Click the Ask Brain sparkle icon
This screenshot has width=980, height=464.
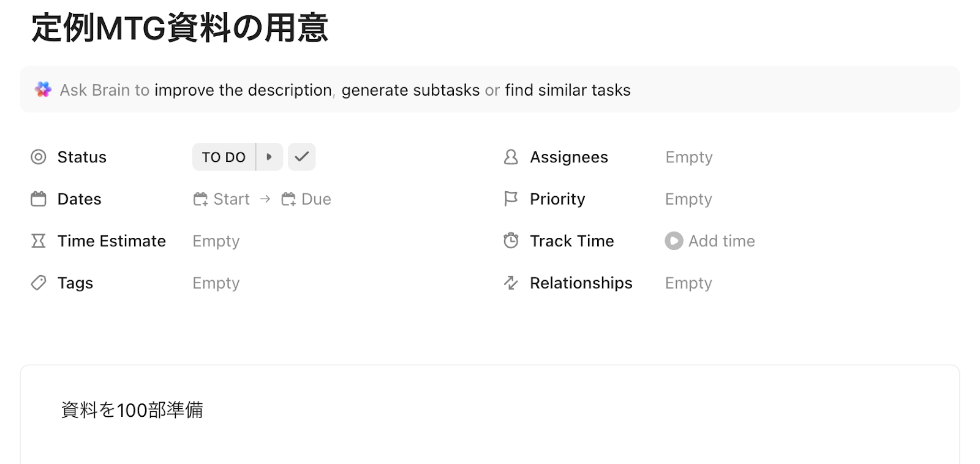43,89
